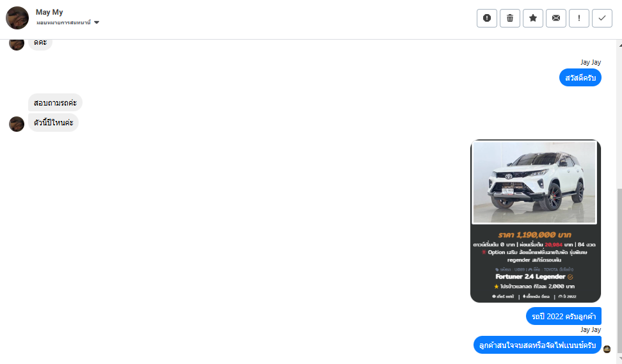This screenshot has height=364, width=622.
Task: Star this conversation with star icon
Action: coord(533,18)
